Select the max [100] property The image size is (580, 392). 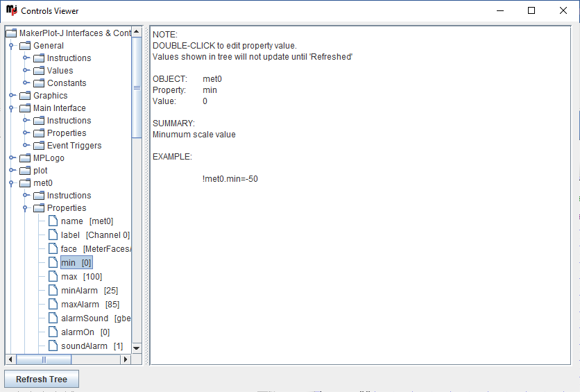coord(81,277)
